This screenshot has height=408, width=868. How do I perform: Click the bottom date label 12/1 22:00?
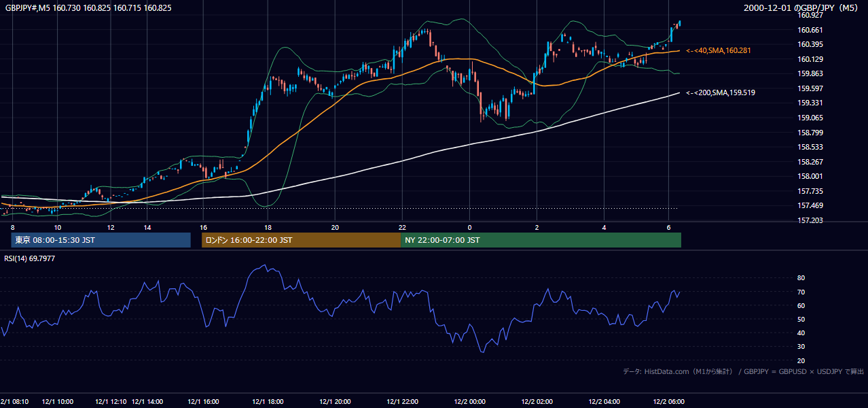[x=403, y=402]
